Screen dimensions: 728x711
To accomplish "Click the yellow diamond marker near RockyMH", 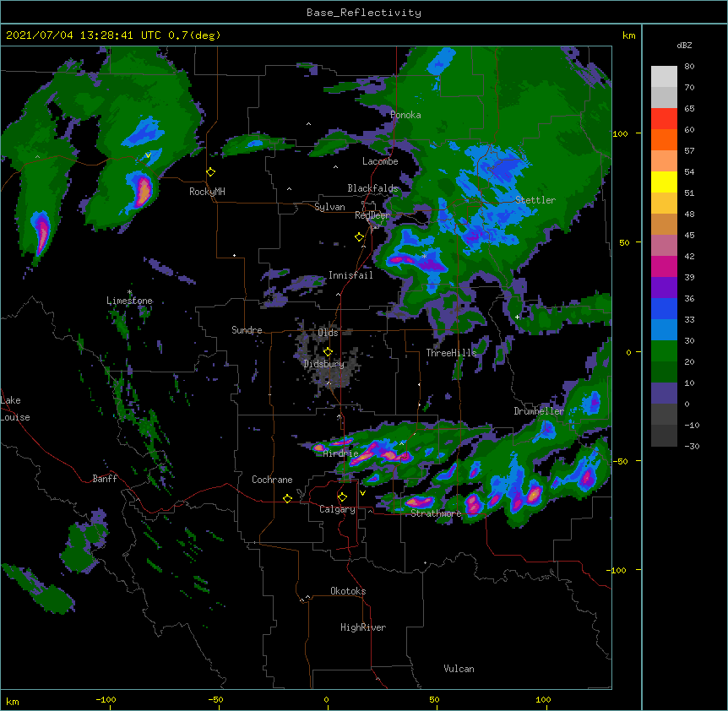I will click(x=211, y=172).
